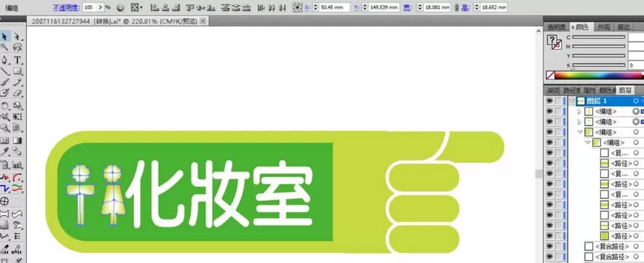Select the Line Segment tool
Screen dimensions: 644x263
[5, 71]
